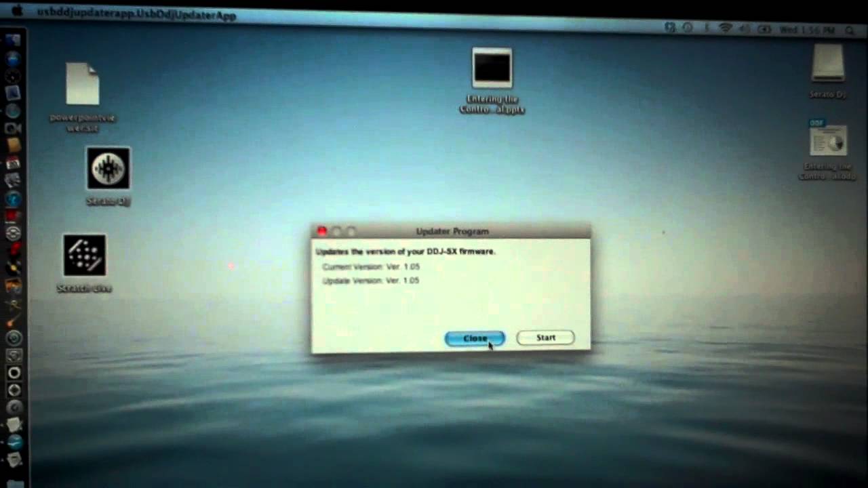Screen dimensions: 868x488
Task: Click the battery status icon in menu bar
Action: click(x=764, y=29)
